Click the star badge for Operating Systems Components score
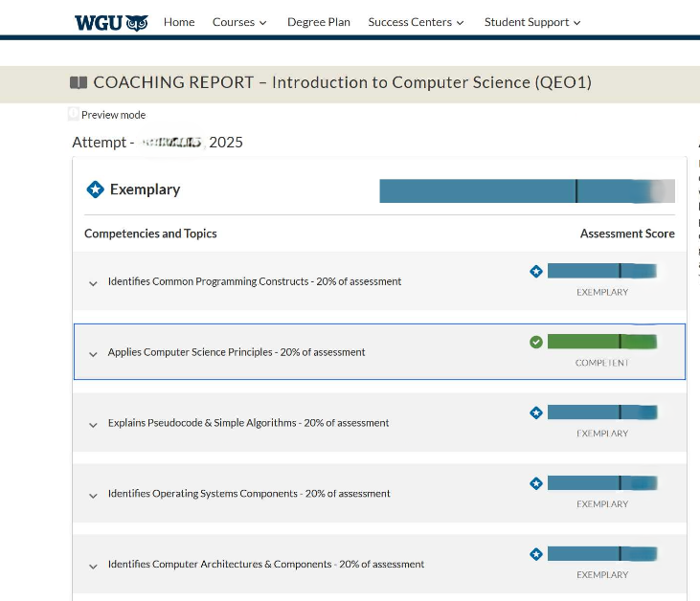 536,483
